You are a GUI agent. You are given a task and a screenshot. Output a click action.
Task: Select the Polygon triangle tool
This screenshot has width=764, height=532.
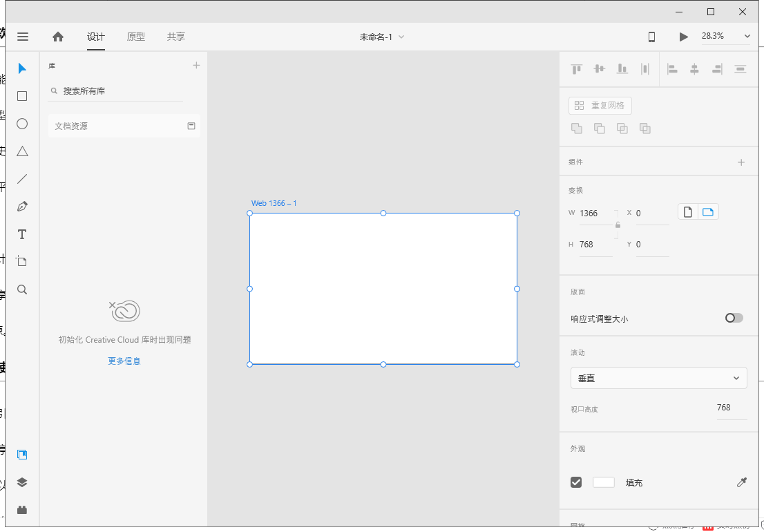22,151
